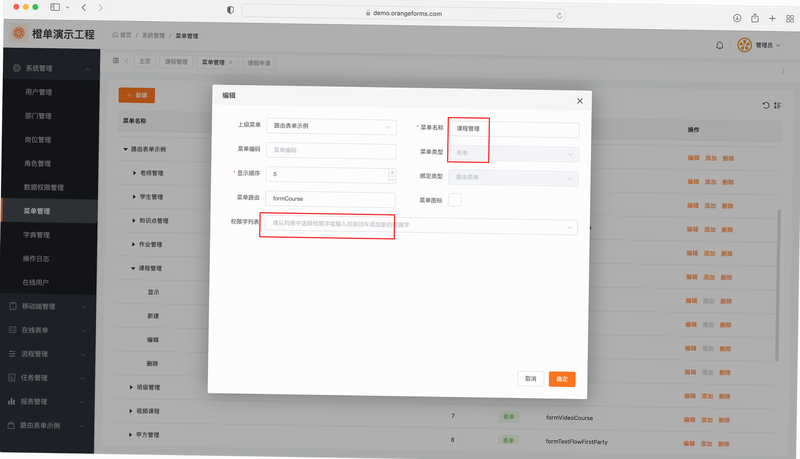Close the 编辑 dialog with X
Image resolution: width=800 pixels, height=459 pixels.
coord(580,101)
